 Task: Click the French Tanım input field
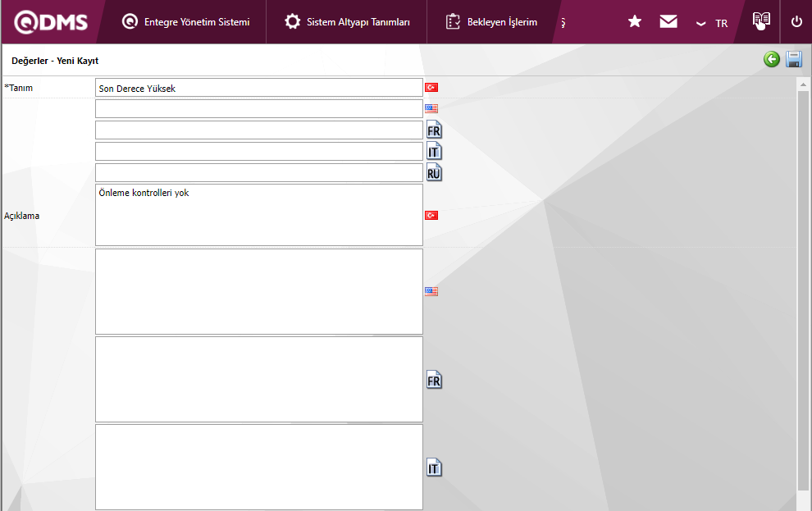pos(259,130)
